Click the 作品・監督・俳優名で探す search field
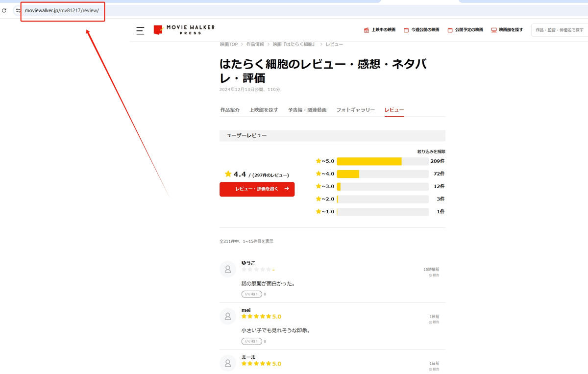 point(560,30)
